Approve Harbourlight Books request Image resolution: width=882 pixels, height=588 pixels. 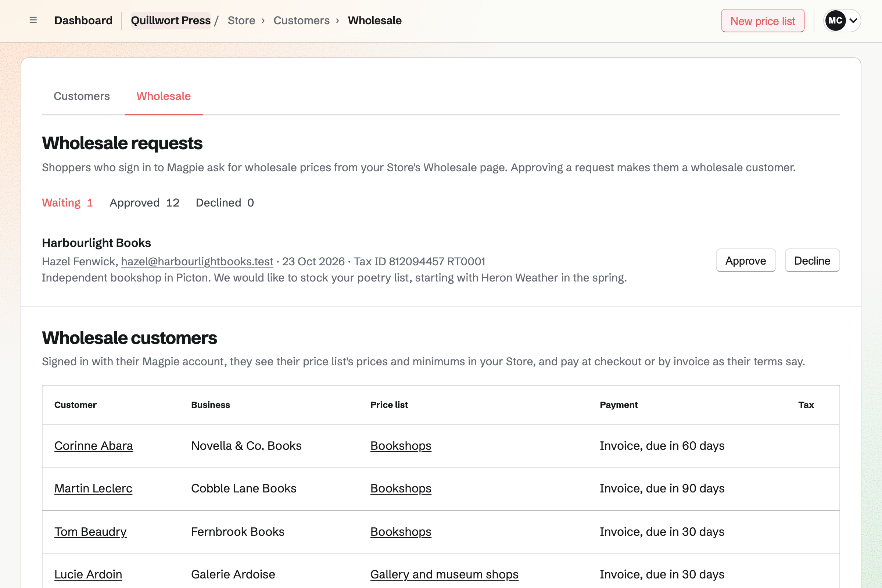click(746, 260)
